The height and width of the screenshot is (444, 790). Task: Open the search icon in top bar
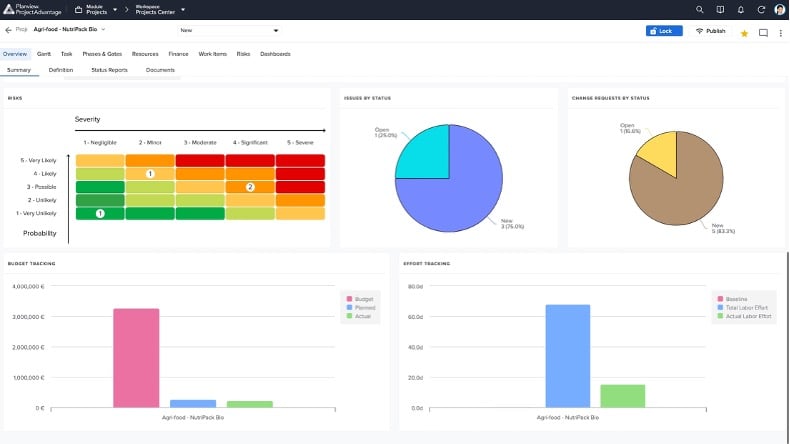coord(700,9)
